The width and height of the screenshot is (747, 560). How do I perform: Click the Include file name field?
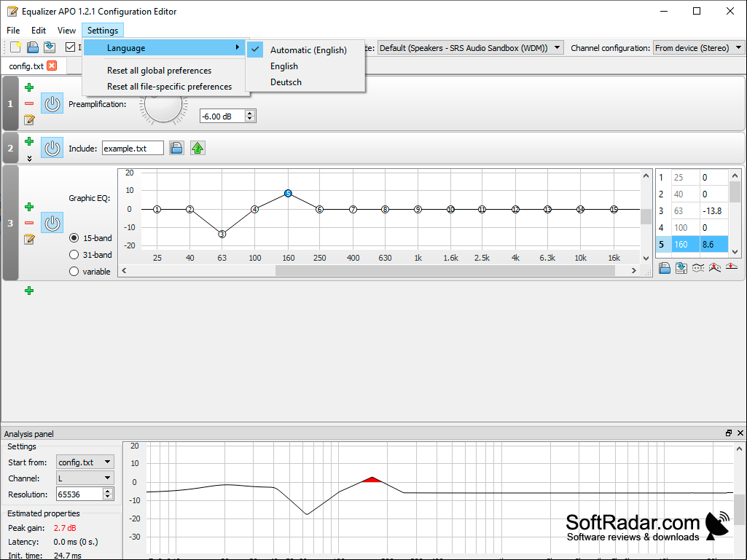point(133,148)
